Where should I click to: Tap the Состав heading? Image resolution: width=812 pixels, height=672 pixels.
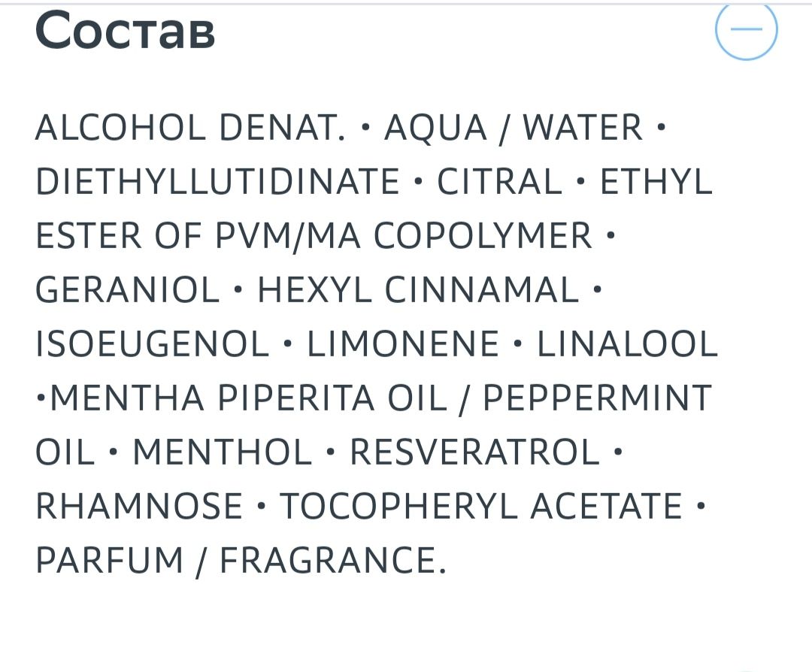125,31
